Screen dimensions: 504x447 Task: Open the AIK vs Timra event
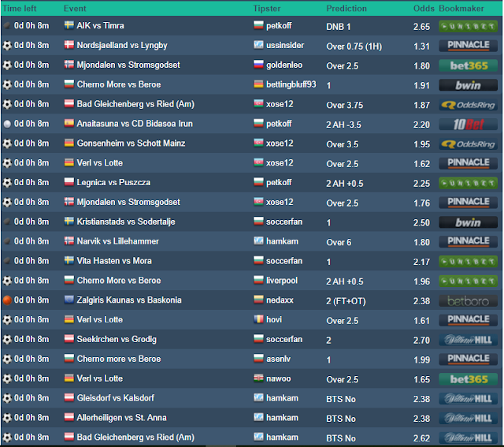pos(100,26)
